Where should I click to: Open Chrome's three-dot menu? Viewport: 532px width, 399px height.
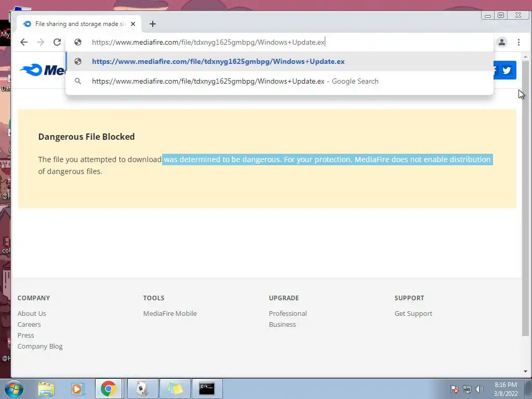tap(518, 42)
